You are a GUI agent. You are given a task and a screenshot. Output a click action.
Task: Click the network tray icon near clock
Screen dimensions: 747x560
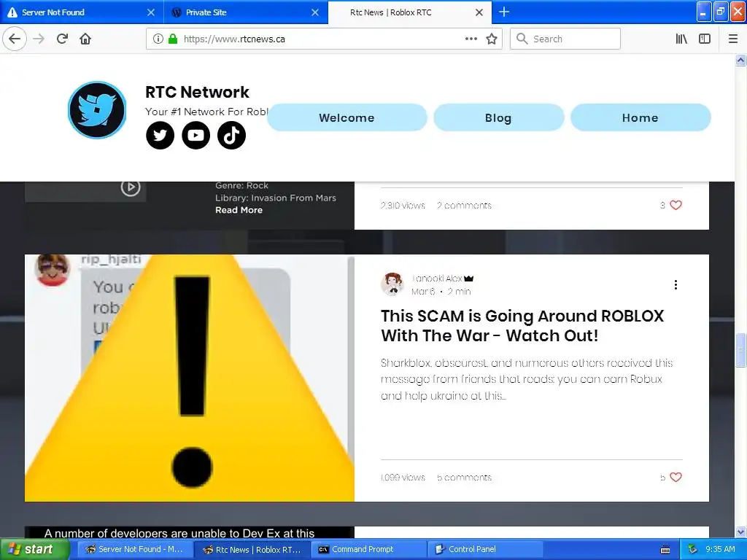click(693, 550)
